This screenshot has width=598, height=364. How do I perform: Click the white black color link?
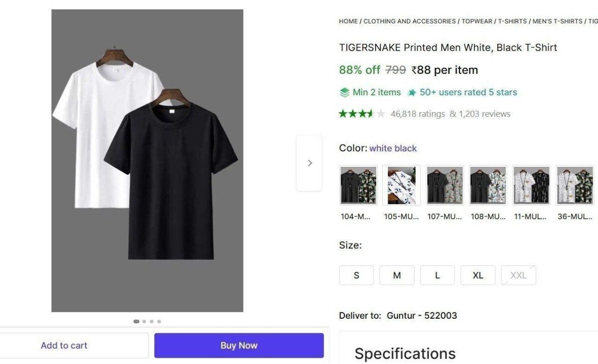click(x=393, y=148)
